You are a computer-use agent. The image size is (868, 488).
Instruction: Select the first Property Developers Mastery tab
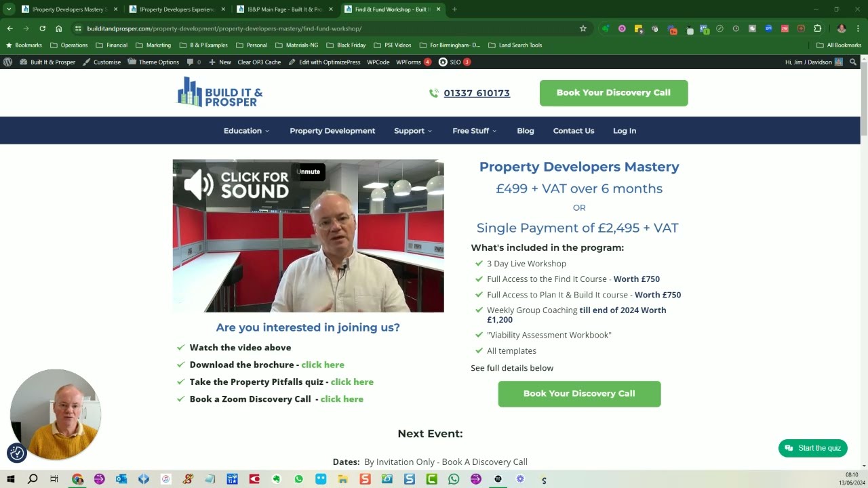coord(69,9)
